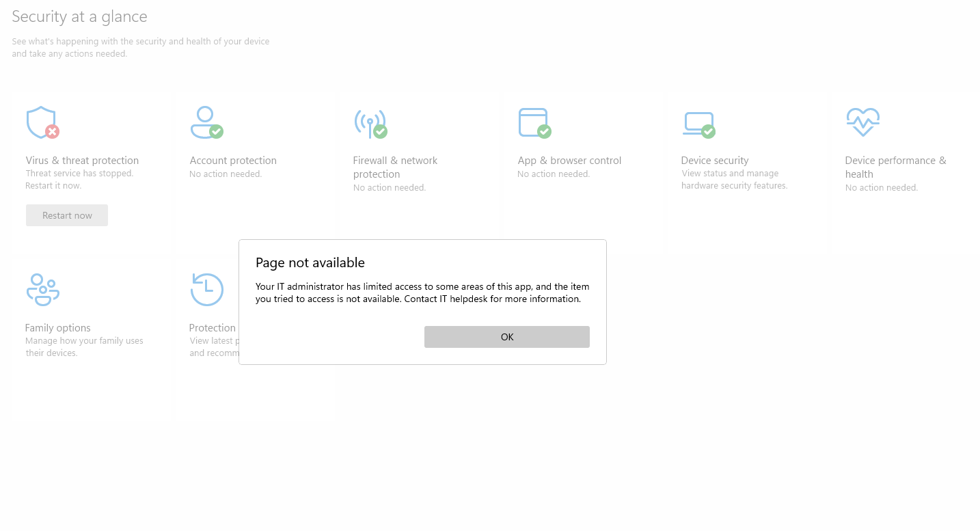Image resolution: width=980 pixels, height=531 pixels.
Task: Select the App & browser control title
Action: pyautogui.click(x=569, y=161)
